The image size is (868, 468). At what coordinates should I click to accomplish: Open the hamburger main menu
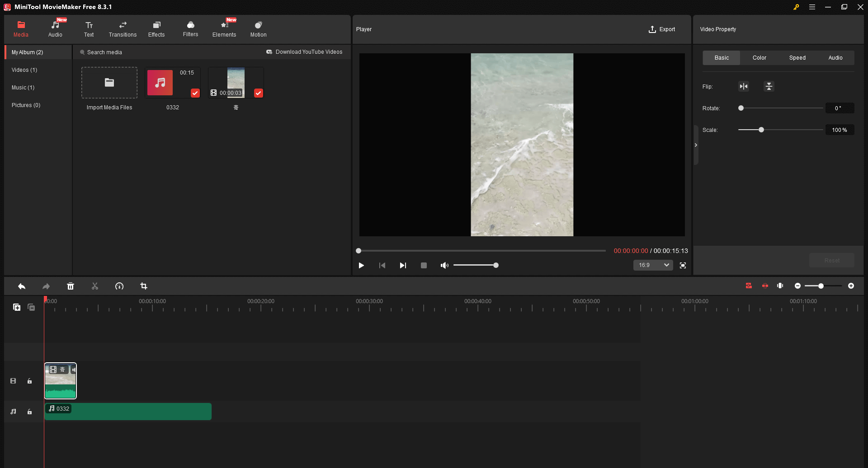[812, 7]
